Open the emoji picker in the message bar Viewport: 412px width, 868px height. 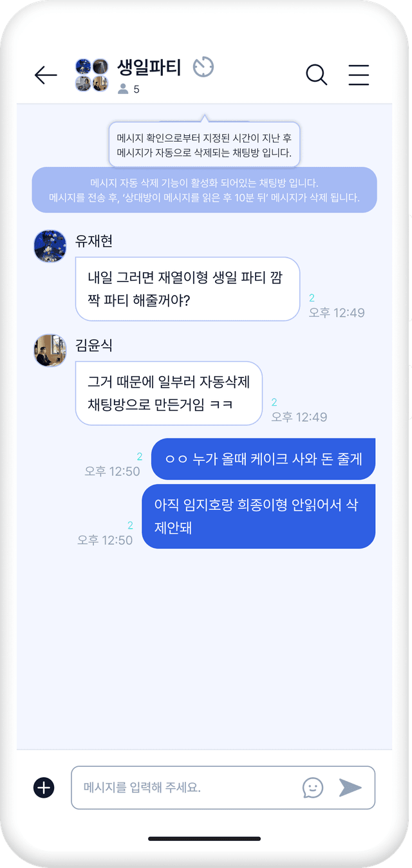coord(313,788)
